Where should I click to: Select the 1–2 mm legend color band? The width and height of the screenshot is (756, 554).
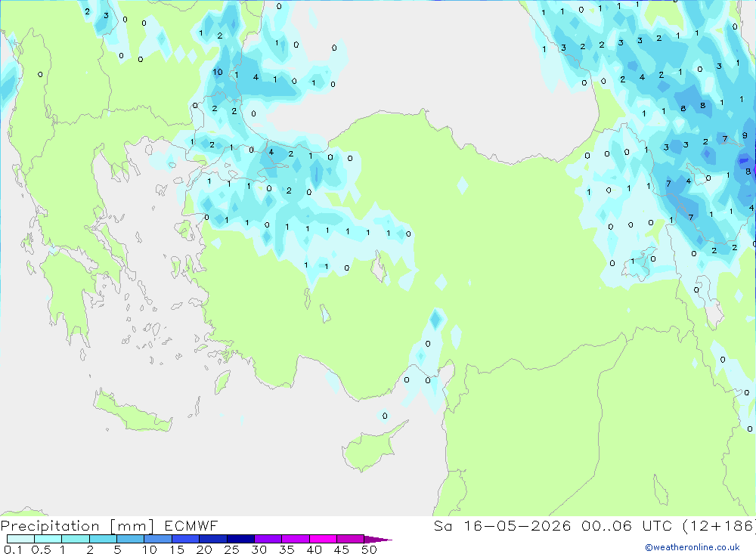coord(75,539)
